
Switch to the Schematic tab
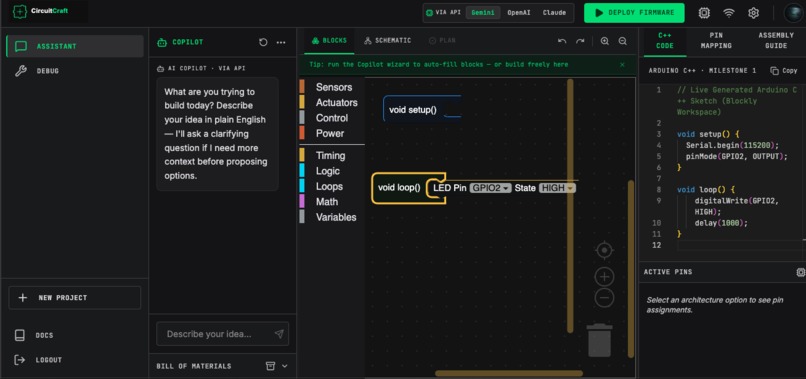tap(387, 41)
